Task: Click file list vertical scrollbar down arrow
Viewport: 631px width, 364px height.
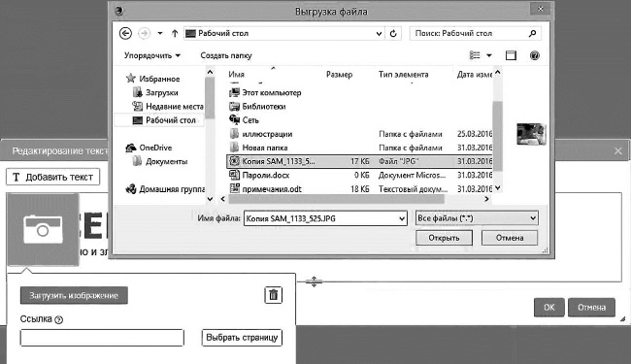Action: (x=498, y=188)
